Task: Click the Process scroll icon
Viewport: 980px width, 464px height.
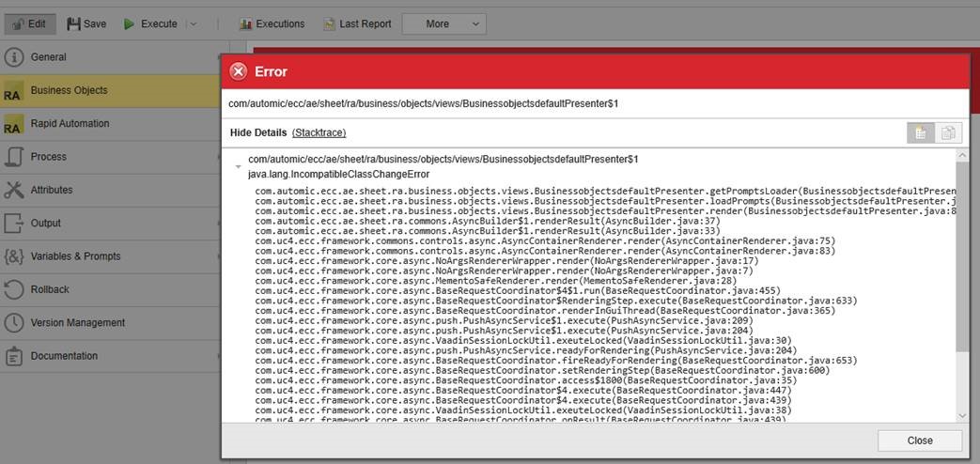Action: pyautogui.click(x=14, y=157)
